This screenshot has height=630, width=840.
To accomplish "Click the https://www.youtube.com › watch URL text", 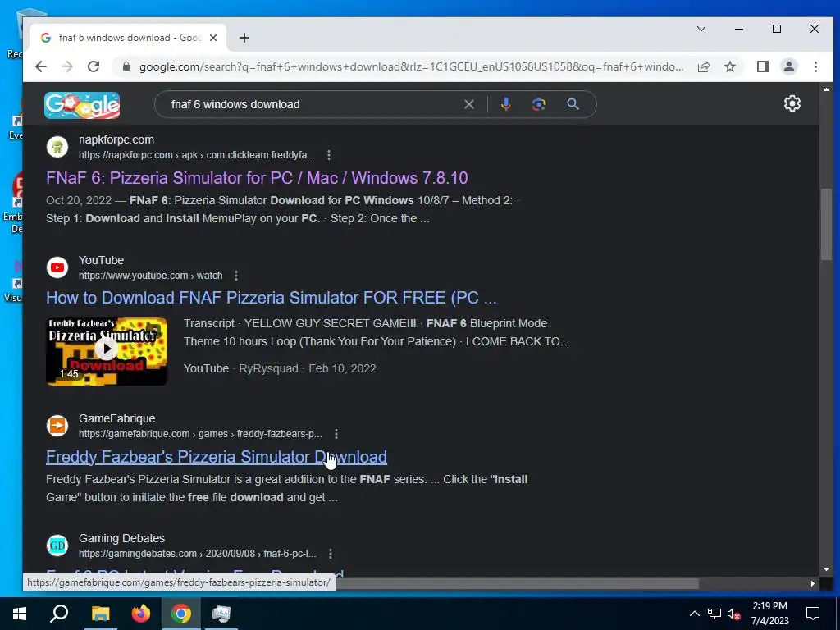I will (151, 276).
